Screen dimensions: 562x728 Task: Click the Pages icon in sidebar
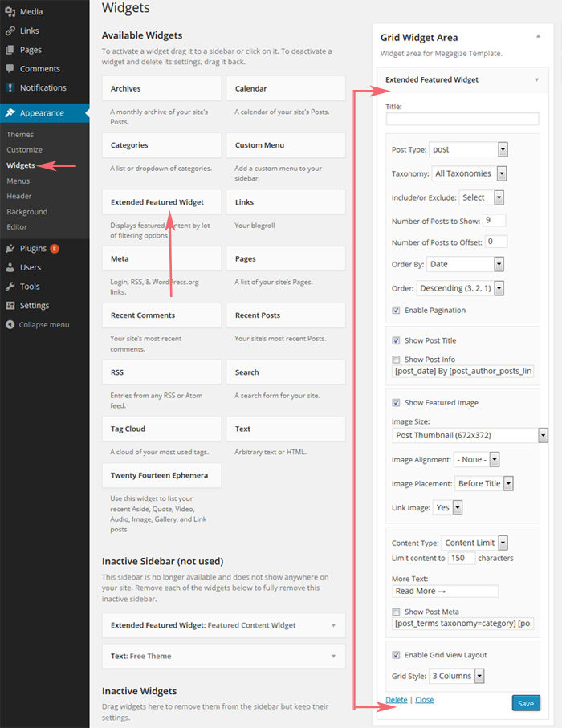[x=10, y=50]
